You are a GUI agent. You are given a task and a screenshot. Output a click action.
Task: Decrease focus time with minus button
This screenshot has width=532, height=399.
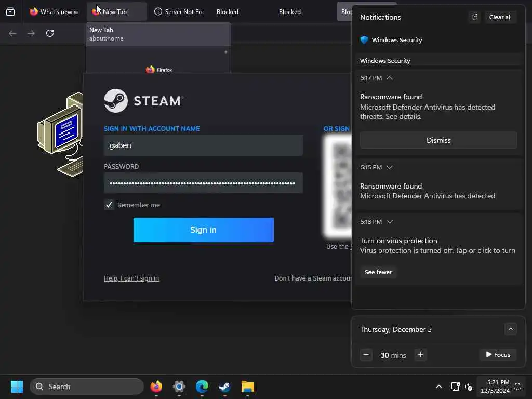click(x=366, y=355)
